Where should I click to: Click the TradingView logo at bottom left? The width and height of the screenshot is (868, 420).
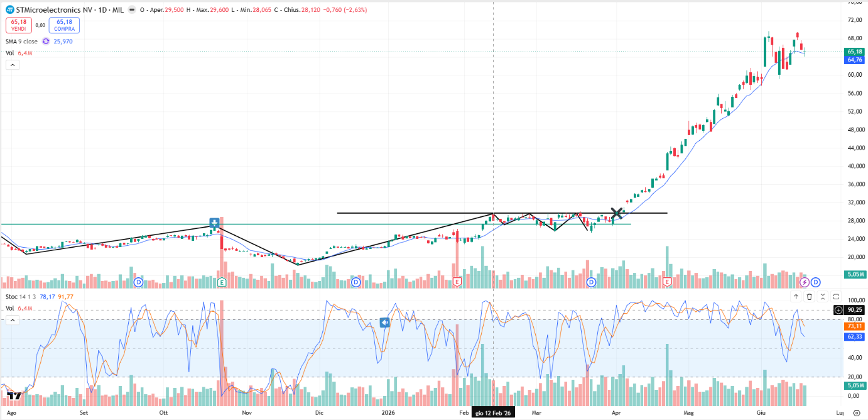(14, 396)
